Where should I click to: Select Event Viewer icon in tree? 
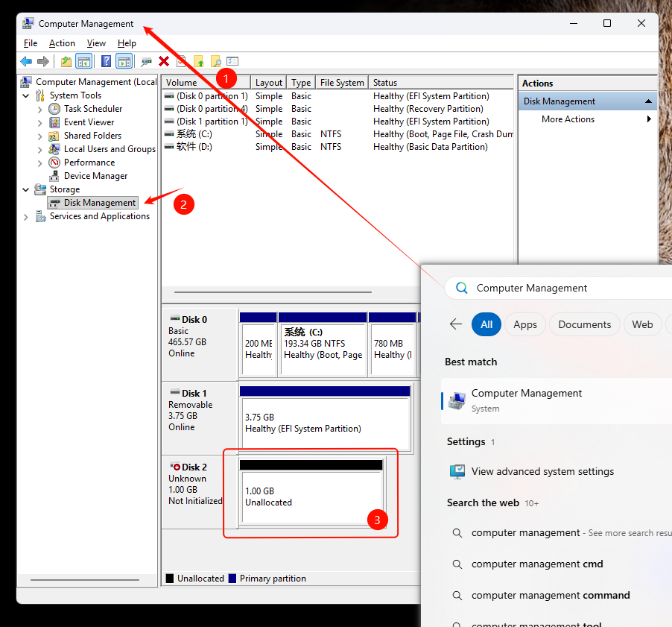pos(54,123)
